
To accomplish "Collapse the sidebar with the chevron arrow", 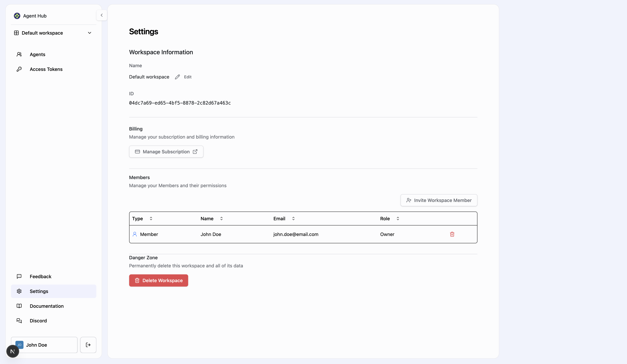I will coord(102,15).
